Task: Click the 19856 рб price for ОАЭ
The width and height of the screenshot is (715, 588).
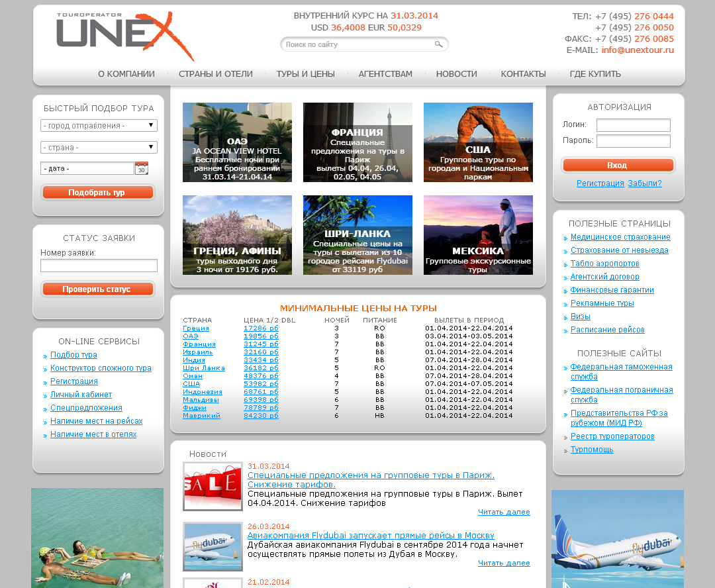Action: (261, 336)
